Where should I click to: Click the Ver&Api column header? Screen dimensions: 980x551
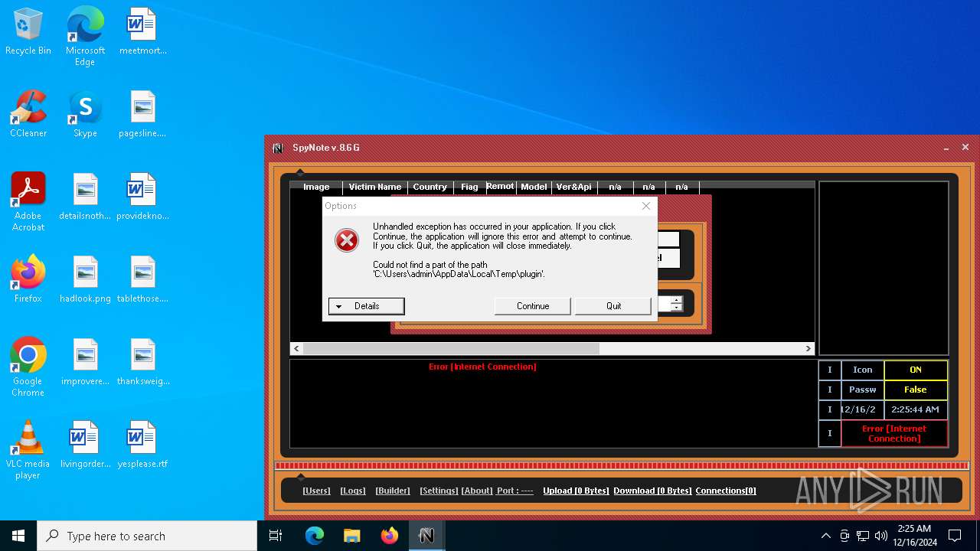pos(574,187)
